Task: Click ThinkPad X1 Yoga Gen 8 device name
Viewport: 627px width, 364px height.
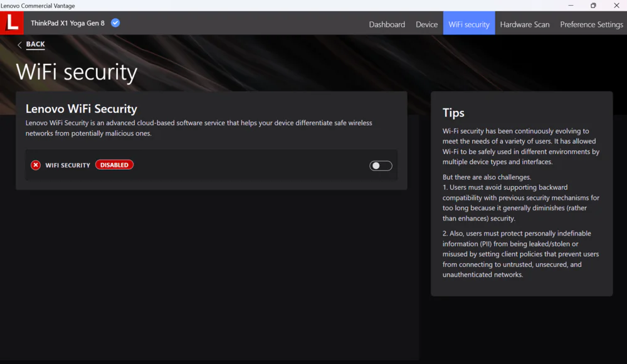Action: click(x=68, y=23)
